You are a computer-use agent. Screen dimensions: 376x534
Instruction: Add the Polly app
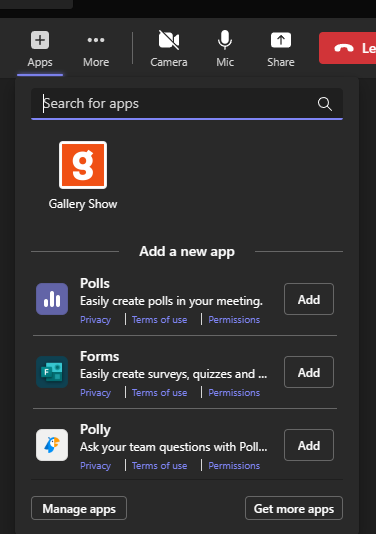point(309,445)
